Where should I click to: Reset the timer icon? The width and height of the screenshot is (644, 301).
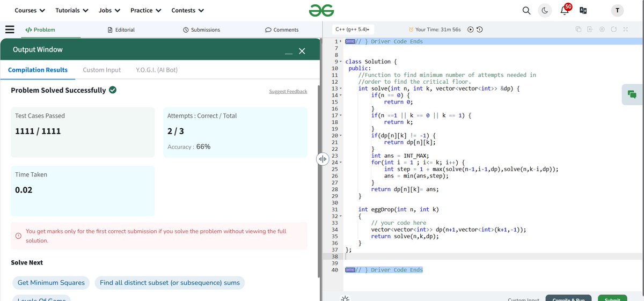tap(479, 30)
